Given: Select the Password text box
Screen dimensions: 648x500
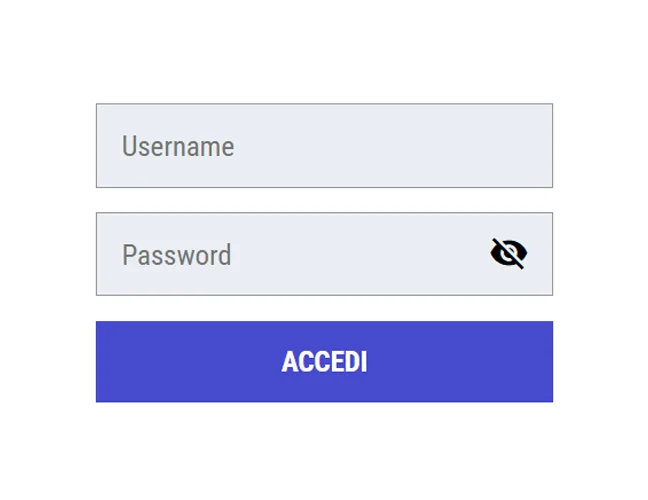Looking at the screenshot, I should click(324, 254).
